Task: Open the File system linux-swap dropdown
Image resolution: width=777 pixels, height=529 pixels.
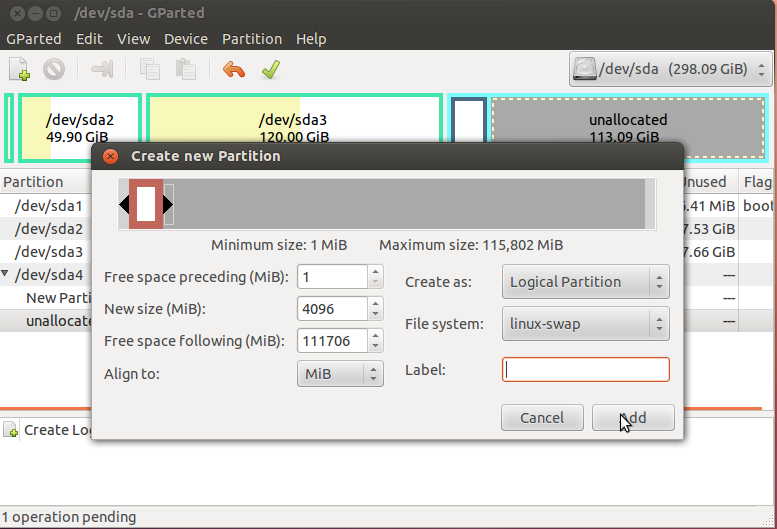Action: (x=586, y=323)
